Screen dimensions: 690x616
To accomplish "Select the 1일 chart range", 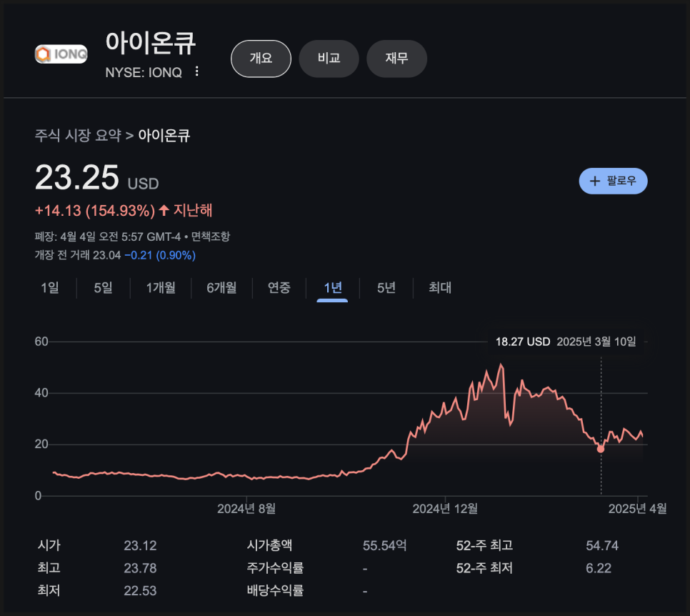I will 50,288.
